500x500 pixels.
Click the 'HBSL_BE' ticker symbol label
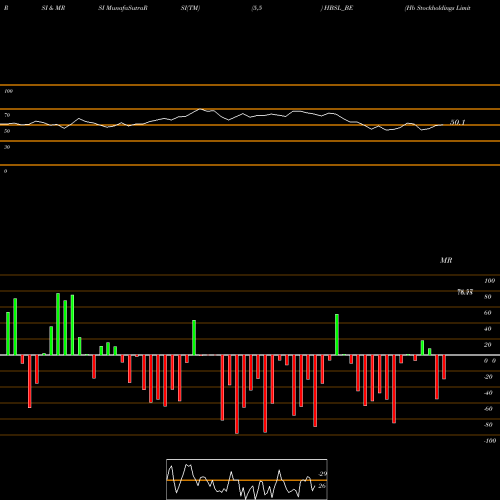pyautogui.click(x=338, y=8)
